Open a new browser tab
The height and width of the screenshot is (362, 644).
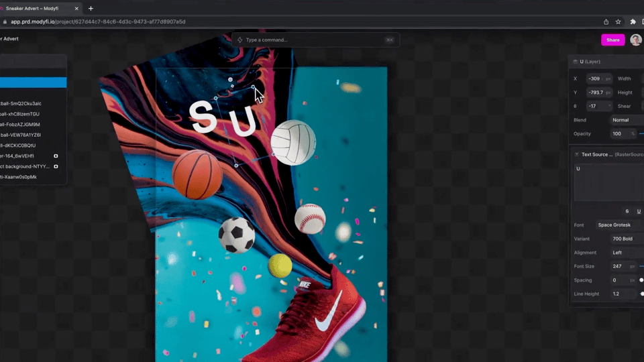click(x=91, y=8)
